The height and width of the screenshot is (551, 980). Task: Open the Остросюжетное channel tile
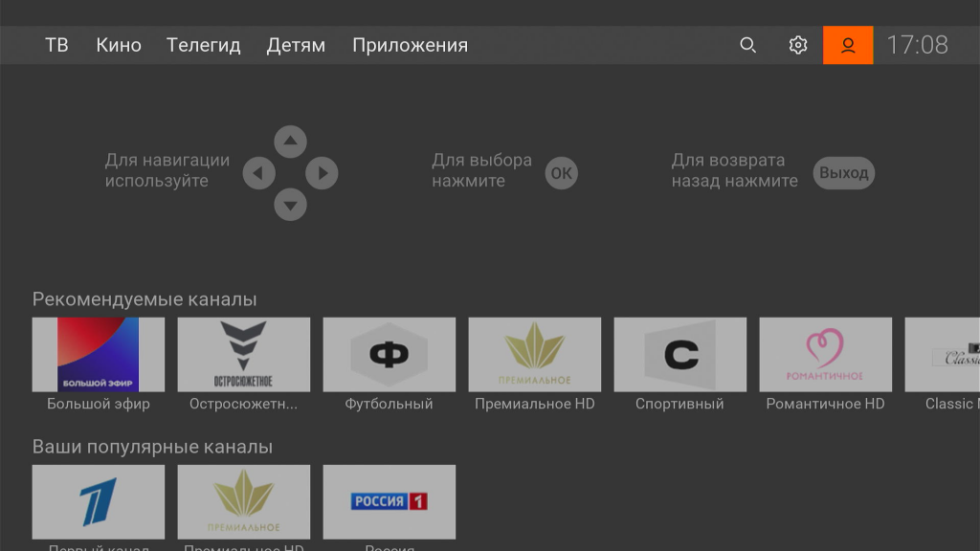[244, 355]
